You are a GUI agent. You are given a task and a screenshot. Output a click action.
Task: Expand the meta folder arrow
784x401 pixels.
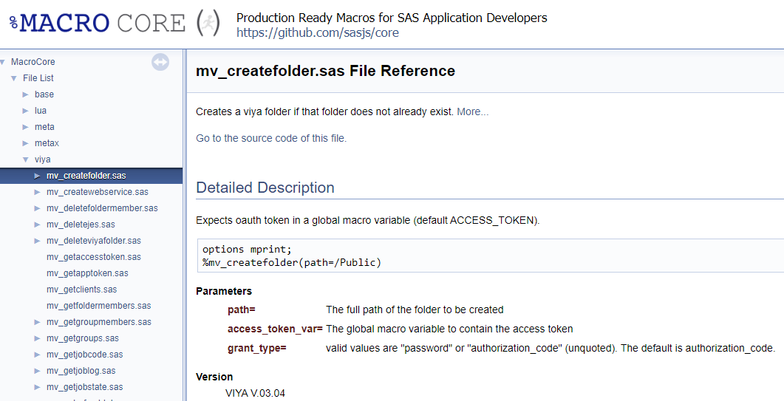[x=26, y=127]
